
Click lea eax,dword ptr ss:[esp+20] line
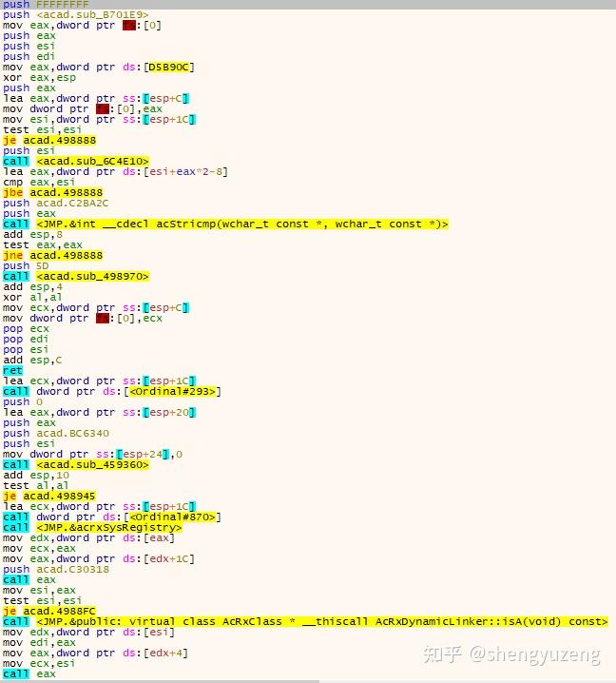pyautogui.click(x=99, y=412)
